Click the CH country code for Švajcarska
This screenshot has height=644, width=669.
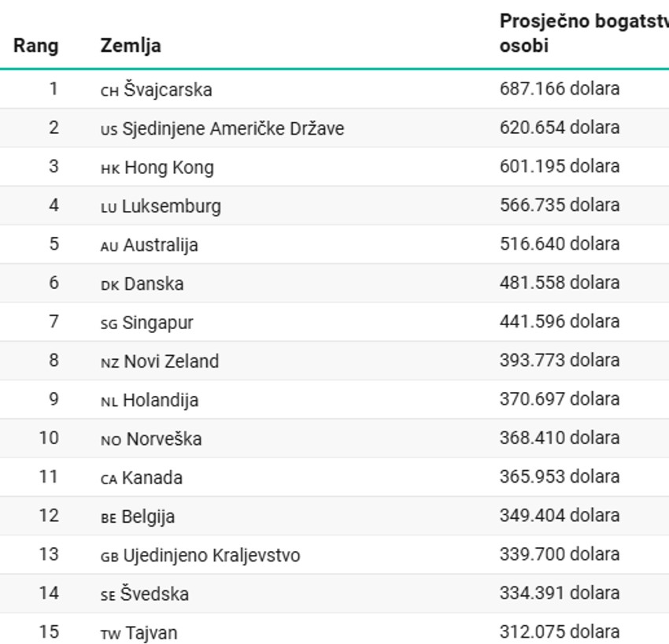coord(109,91)
